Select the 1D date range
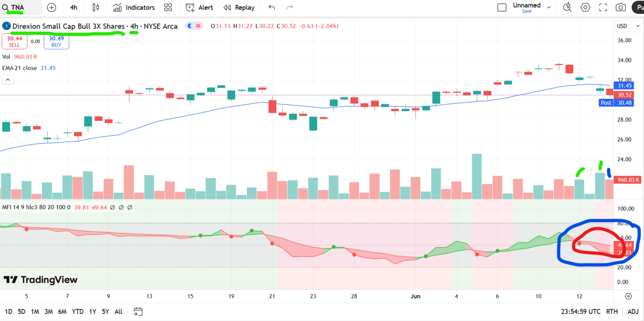Viewport: 644px width, 321px height. click(9, 311)
